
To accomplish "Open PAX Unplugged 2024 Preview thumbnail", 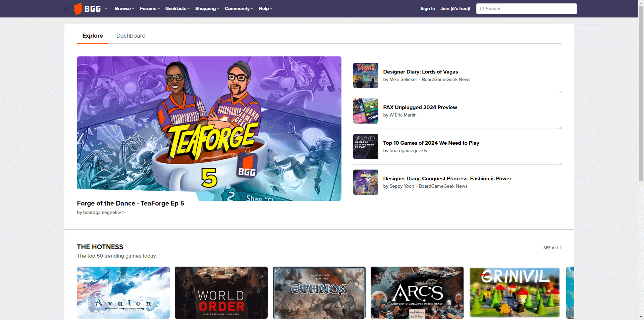I will click(366, 111).
